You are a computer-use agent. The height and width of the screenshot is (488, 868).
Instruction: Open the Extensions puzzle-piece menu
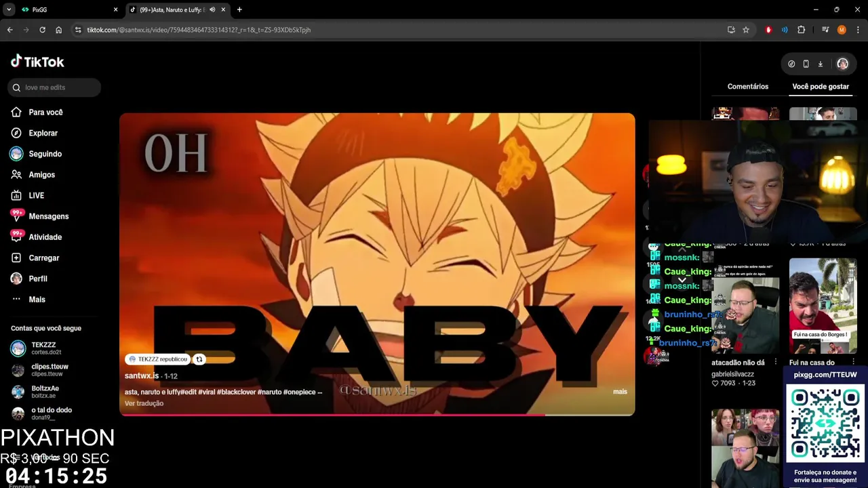click(801, 30)
